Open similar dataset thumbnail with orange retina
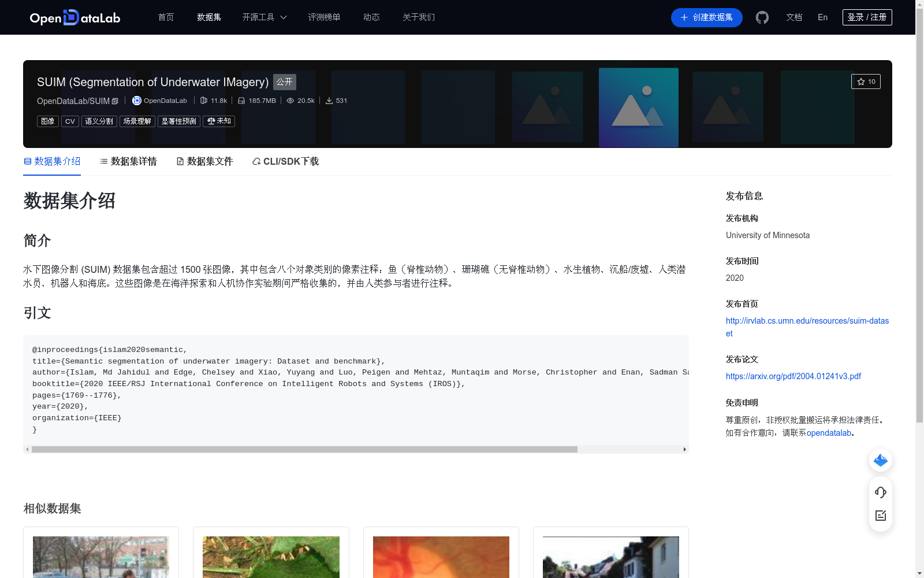 pos(441,557)
